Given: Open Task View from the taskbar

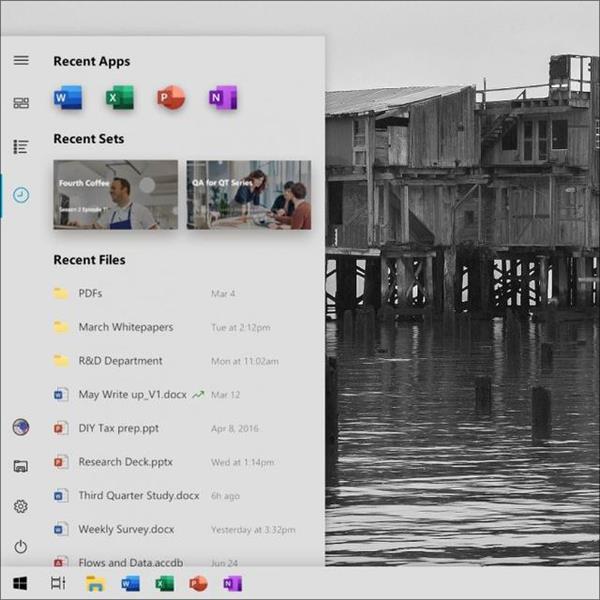Looking at the screenshot, I should [57, 583].
